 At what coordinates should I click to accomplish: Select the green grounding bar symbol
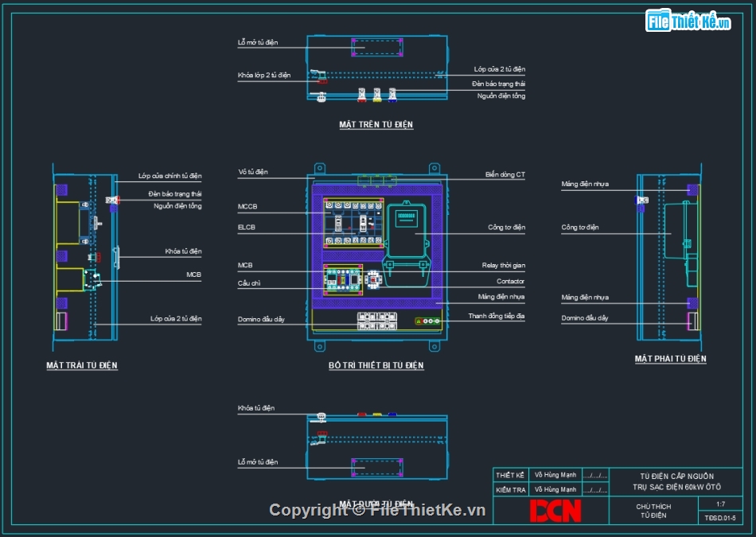(x=427, y=321)
